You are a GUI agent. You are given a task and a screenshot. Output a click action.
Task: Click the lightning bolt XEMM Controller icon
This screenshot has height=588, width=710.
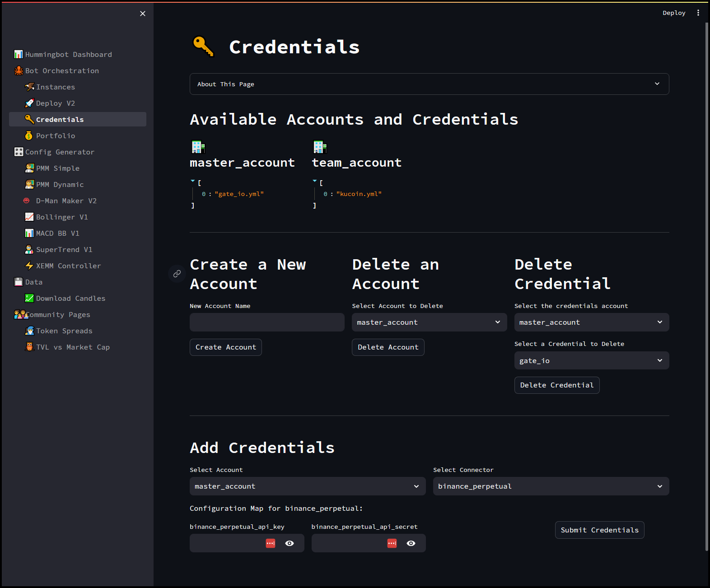pos(29,266)
